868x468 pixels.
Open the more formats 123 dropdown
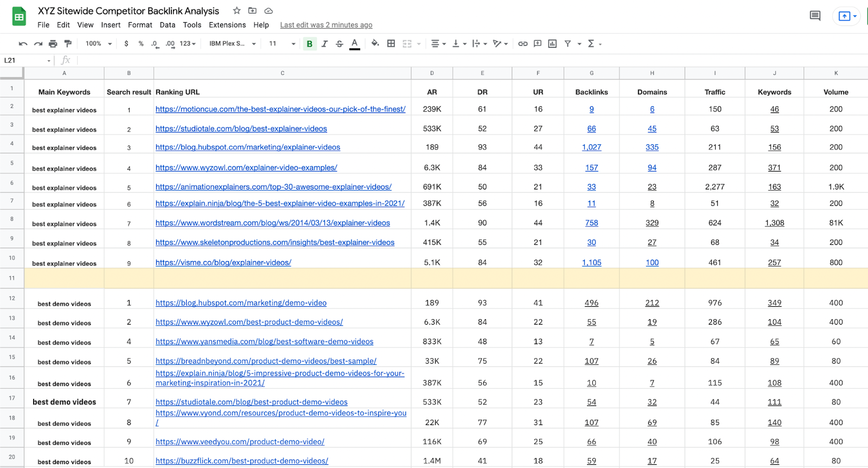[188, 43]
